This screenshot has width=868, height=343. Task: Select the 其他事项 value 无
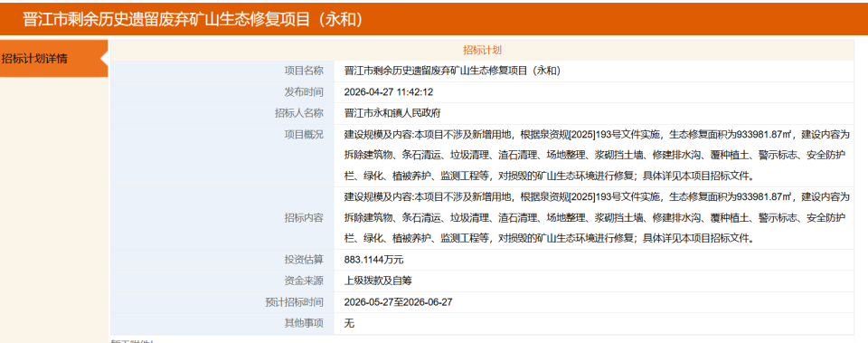tap(349, 324)
